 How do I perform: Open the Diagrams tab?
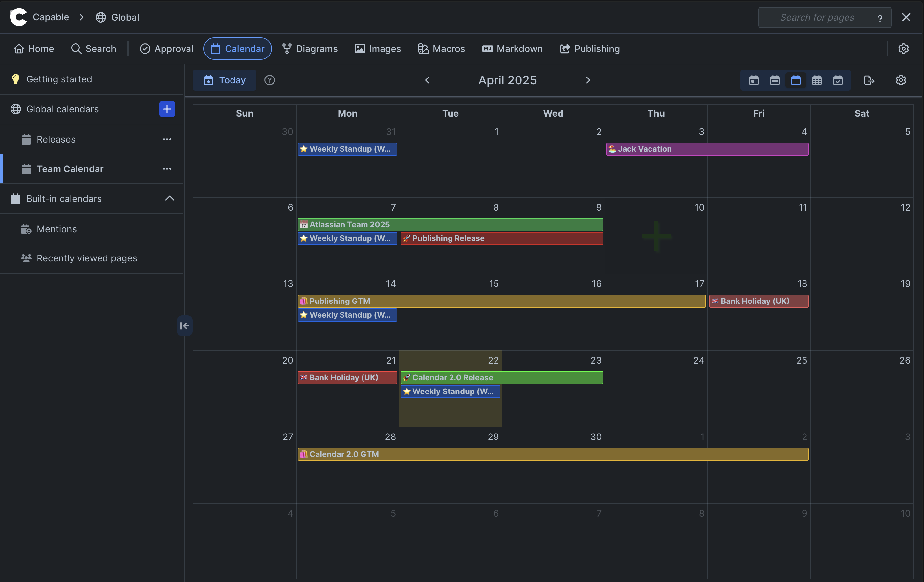click(x=310, y=49)
